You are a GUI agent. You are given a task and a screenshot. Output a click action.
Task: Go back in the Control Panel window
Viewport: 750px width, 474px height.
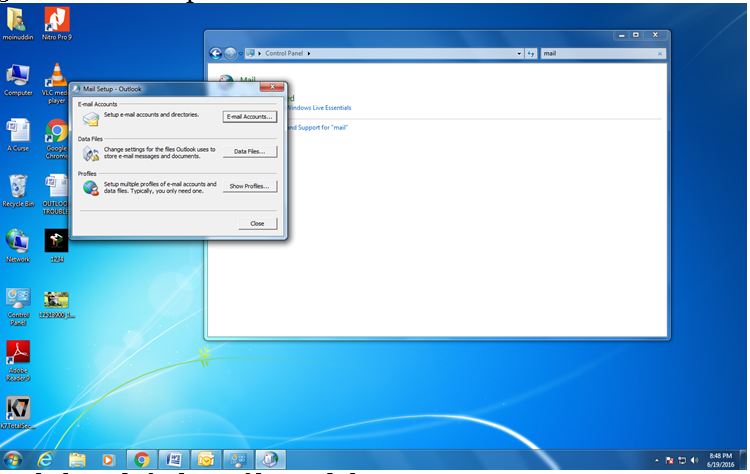click(x=216, y=54)
